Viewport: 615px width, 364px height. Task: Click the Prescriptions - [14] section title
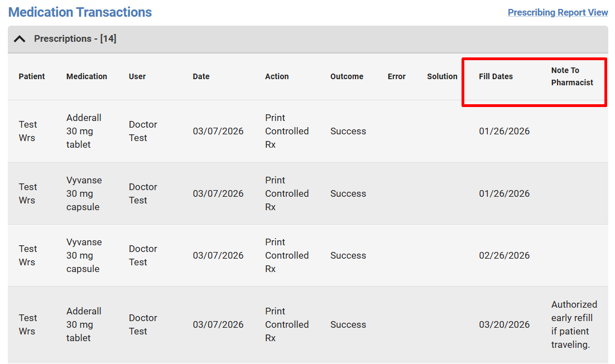(x=75, y=39)
